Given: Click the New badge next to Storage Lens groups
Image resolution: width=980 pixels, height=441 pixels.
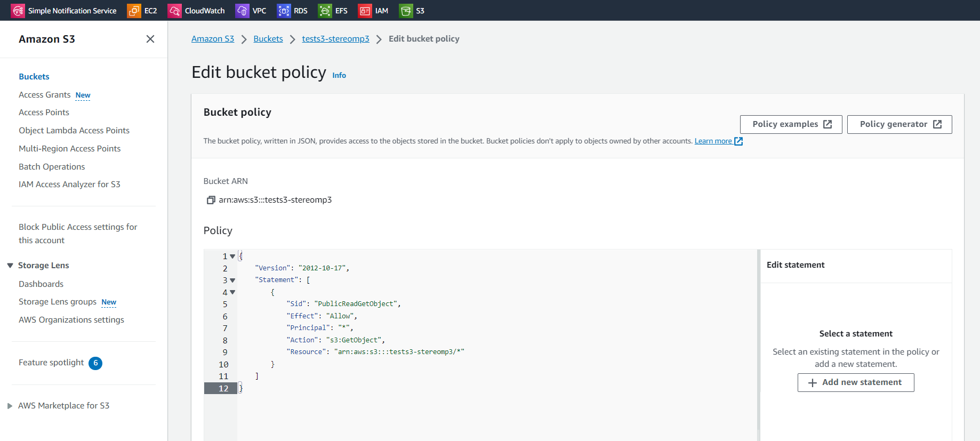Looking at the screenshot, I should (x=109, y=302).
